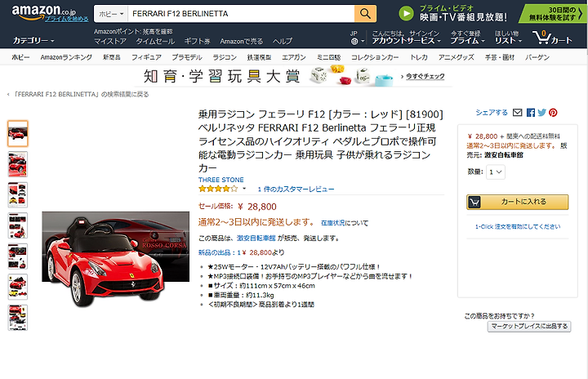Open the ほしい物リスト dropdown
The image size is (588, 379).
(508, 37)
